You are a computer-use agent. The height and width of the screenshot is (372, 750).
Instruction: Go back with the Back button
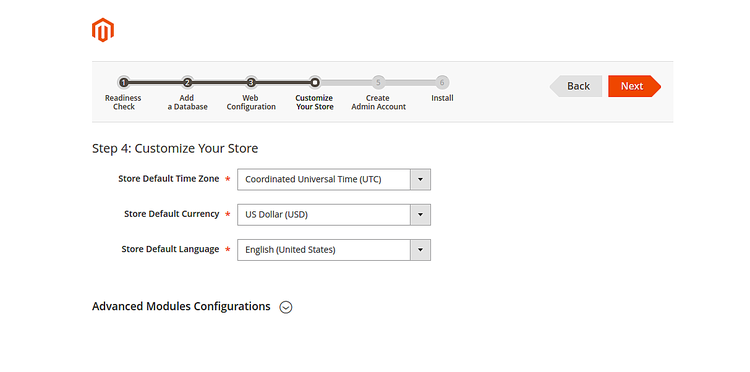coord(576,86)
